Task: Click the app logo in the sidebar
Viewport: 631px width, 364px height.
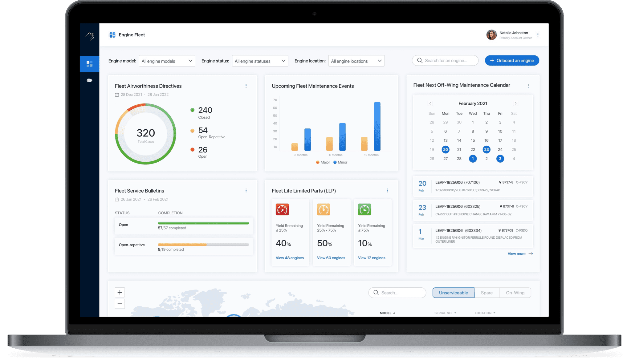Action: [x=90, y=36]
